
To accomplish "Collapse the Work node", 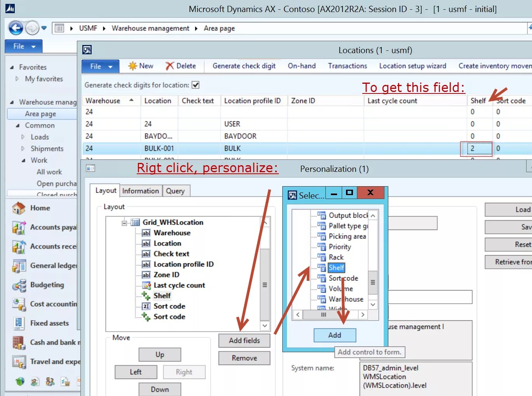I will (x=23, y=161).
